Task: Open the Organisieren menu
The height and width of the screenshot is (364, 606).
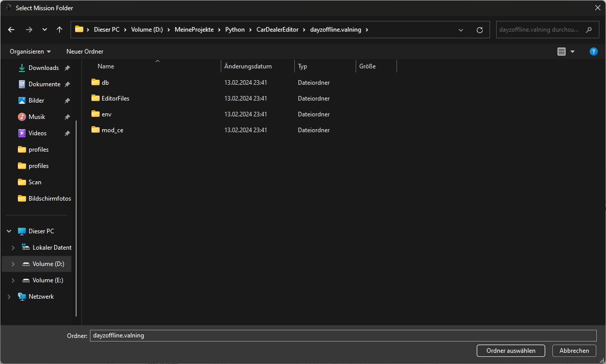Action: click(x=30, y=52)
